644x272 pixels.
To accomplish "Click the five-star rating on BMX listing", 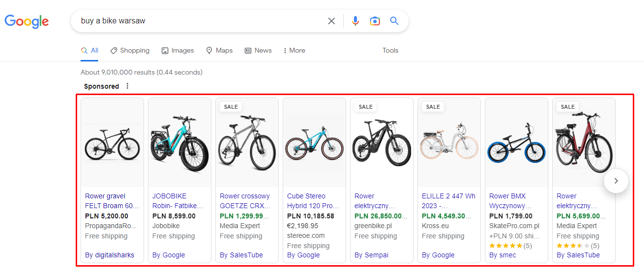I will pyautogui.click(x=506, y=246).
